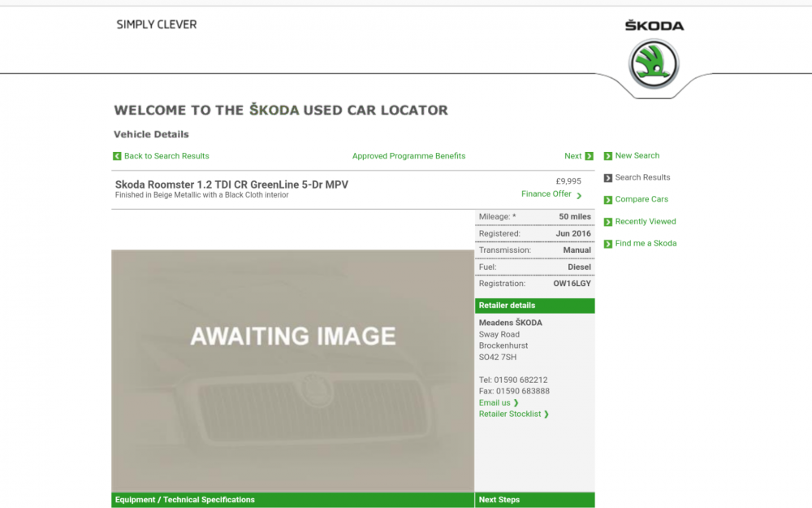This screenshot has height=508, width=812.
Task: Click the Beige Metallic finish description
Action: pos(201,195)
